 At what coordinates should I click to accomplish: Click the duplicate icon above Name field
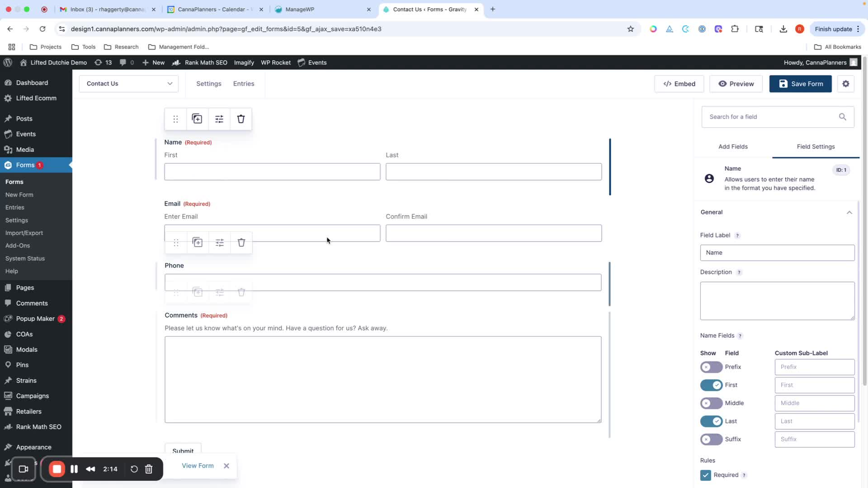197,119
